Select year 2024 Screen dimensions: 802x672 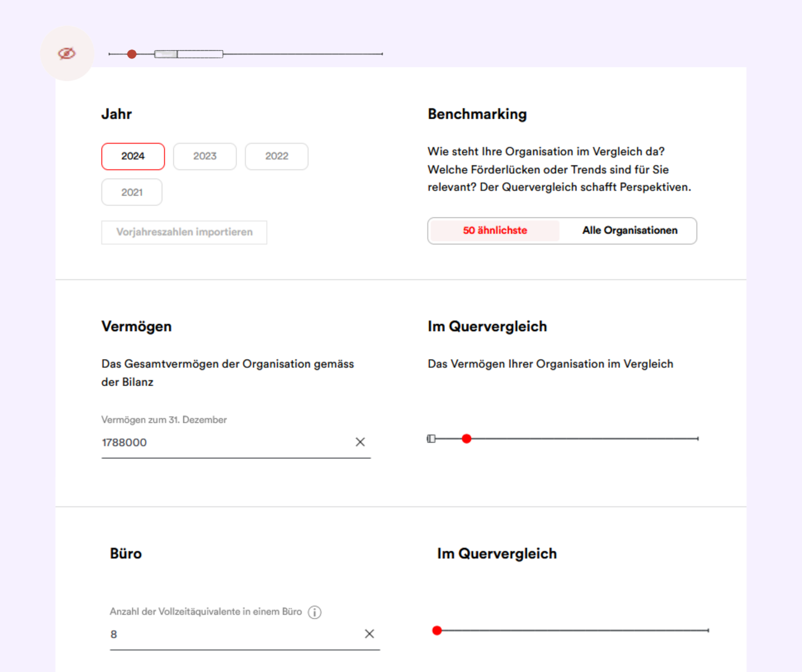click(133, 156)
